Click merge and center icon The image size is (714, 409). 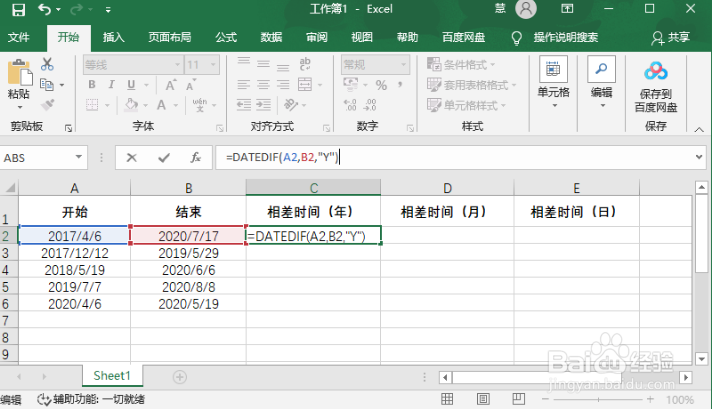coord(305,85)
